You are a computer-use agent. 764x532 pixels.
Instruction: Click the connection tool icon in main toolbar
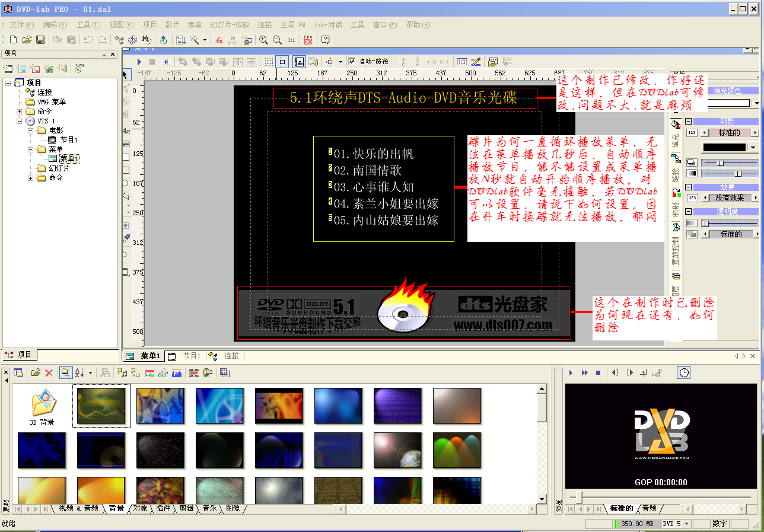119,40
